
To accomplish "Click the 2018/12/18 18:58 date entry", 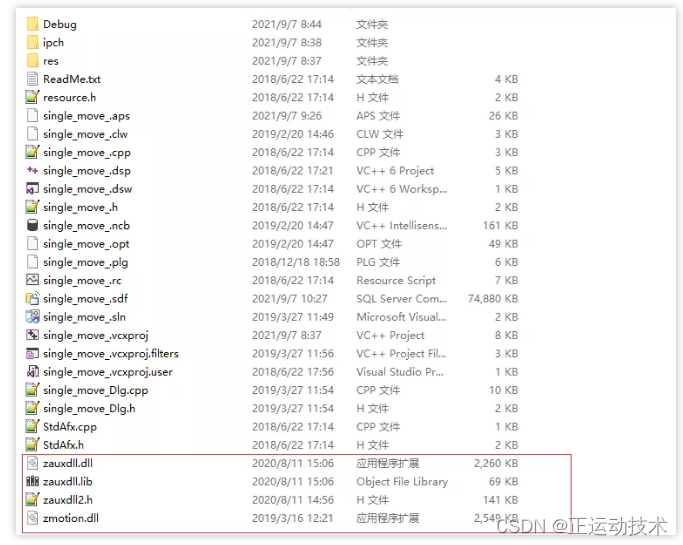I will pyautogui.click(x=296, y=262).
